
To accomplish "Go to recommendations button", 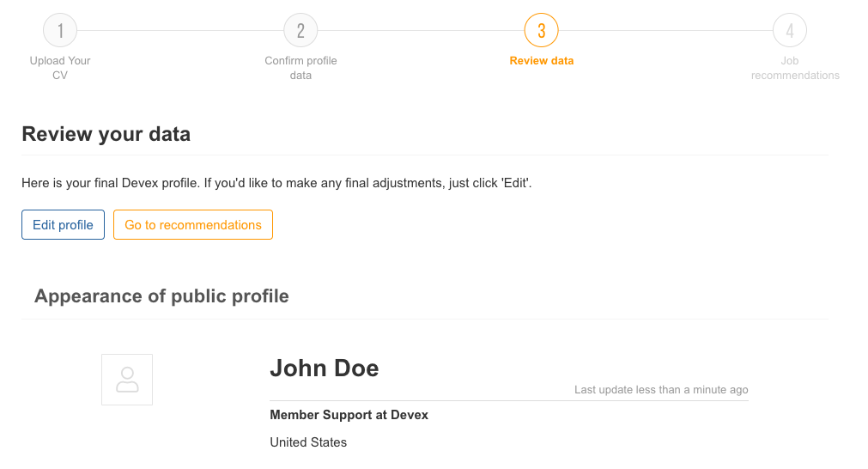I will pos(193,225).
